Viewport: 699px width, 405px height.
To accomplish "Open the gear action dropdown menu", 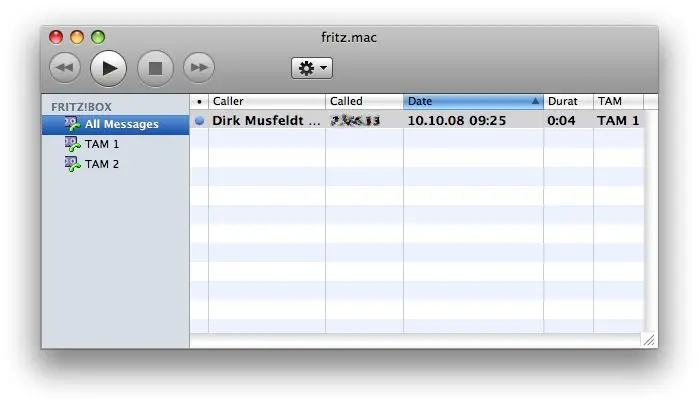I will (312, 68).
